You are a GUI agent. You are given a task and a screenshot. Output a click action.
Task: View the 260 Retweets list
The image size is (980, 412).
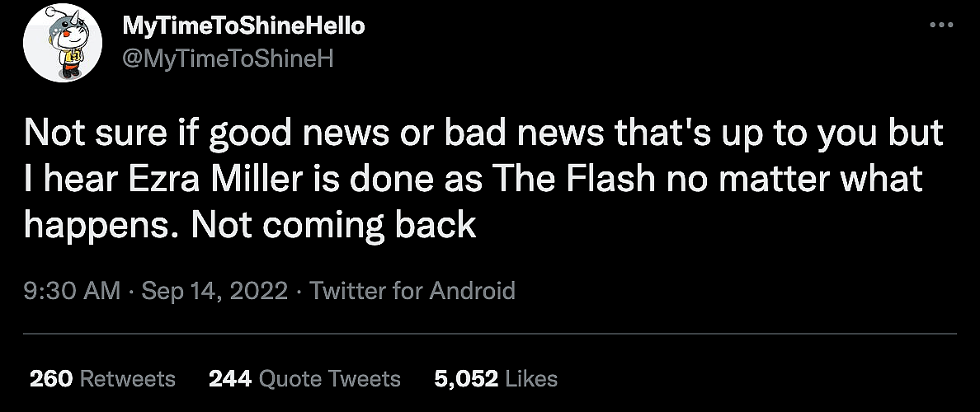tap(102, 378)
